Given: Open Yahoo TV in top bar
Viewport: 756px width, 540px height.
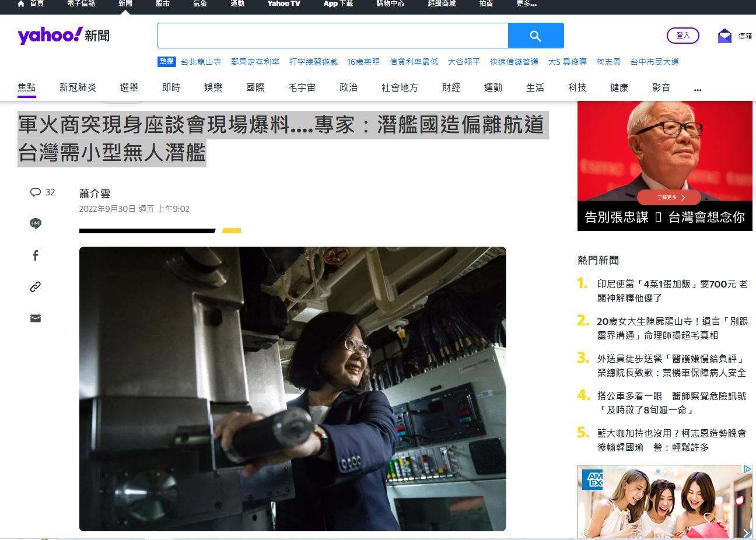Looking at the screenshot, I should [284, 3].
